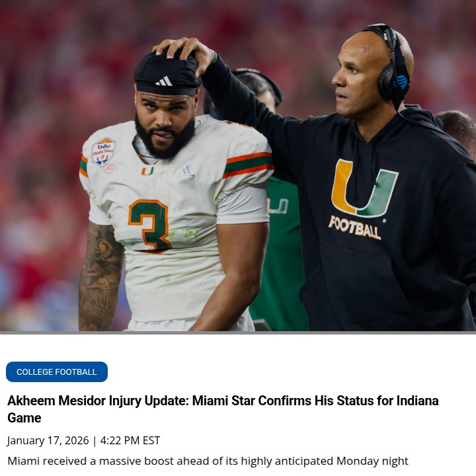476x476 pixels.
Task: Click the Adidas logo on the black skull cap
Action: pyautogui.click(x=164, y=81)
